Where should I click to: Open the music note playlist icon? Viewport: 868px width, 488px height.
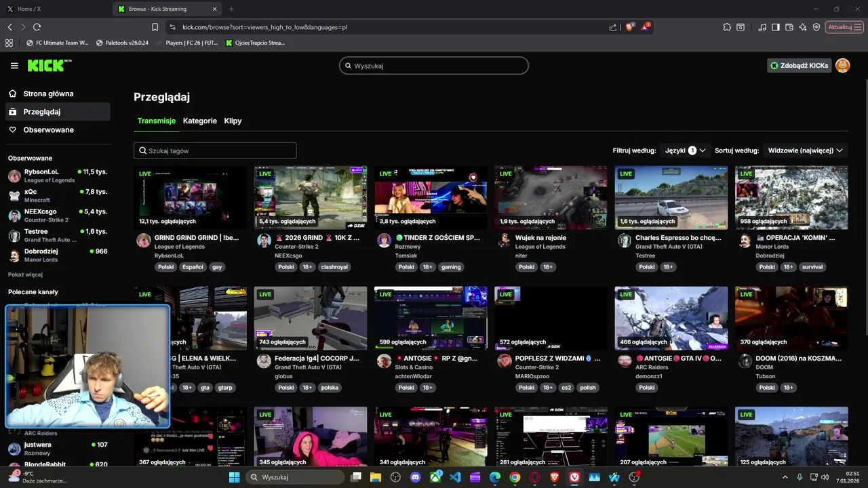pos(762,27)
